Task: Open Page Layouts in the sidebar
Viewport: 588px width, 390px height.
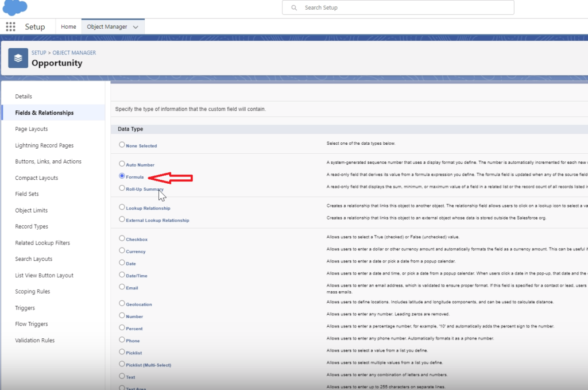Action: coord(32,129)
